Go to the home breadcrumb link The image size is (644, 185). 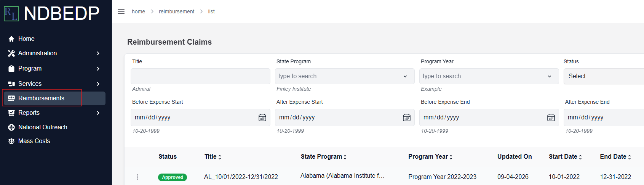click(138, 11)
